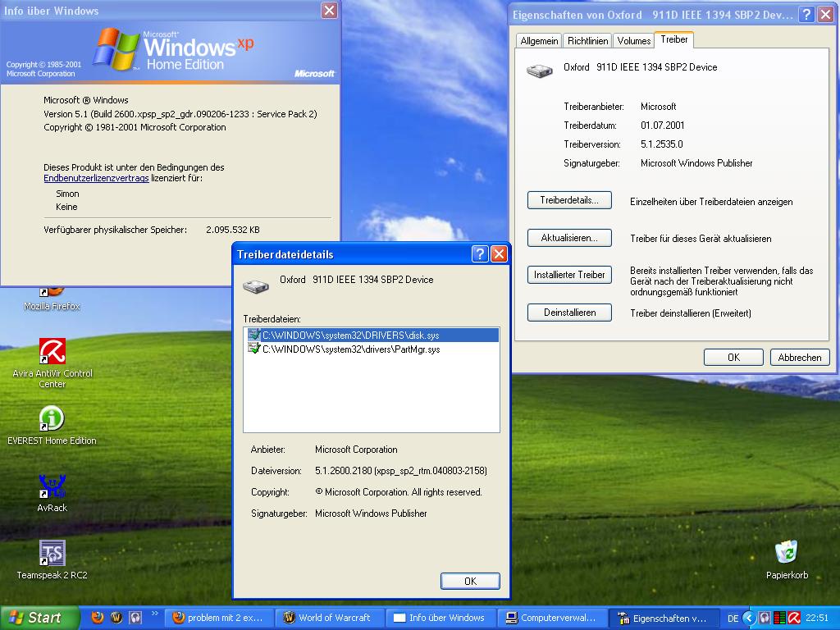Switch to the Volumes tab
Viewport: 840px width, 630px height.
(634, 41)
